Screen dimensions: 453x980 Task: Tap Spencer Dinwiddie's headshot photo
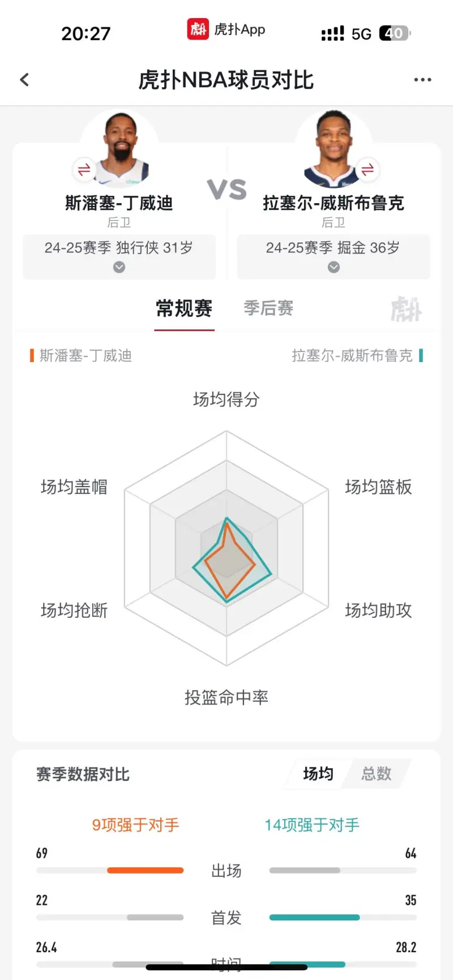[x=121, y=148]
